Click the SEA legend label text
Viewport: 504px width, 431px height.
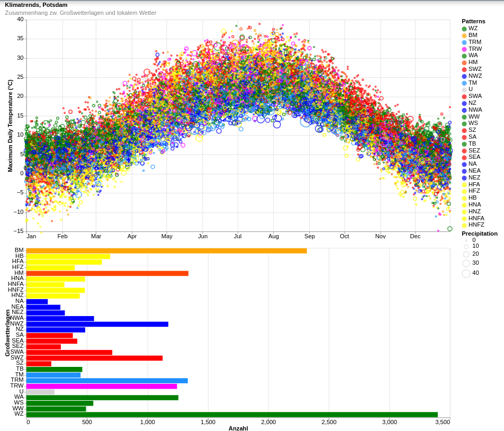[474, 157]
